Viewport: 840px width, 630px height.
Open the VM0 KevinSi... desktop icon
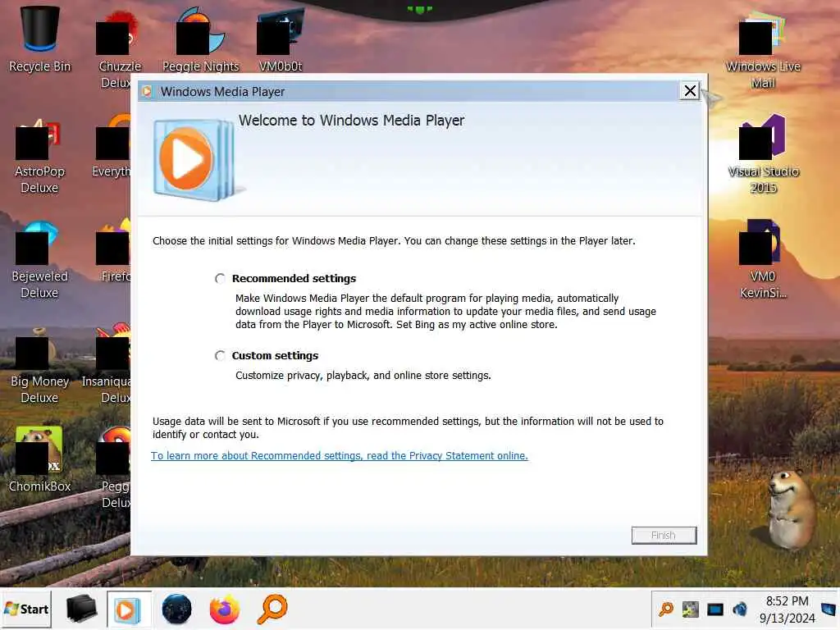tap(763, 259)
